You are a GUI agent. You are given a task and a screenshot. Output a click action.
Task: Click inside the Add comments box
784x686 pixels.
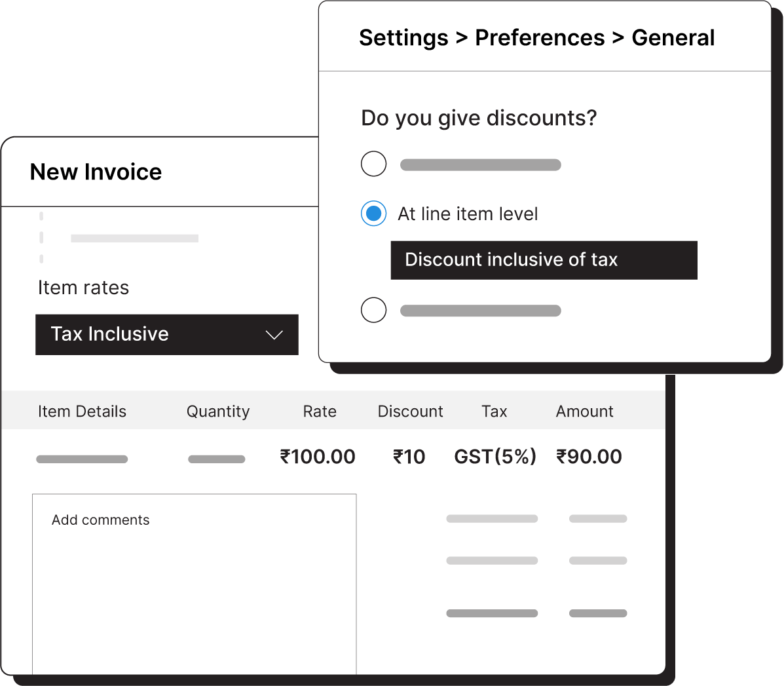click(x=194, y=583)
